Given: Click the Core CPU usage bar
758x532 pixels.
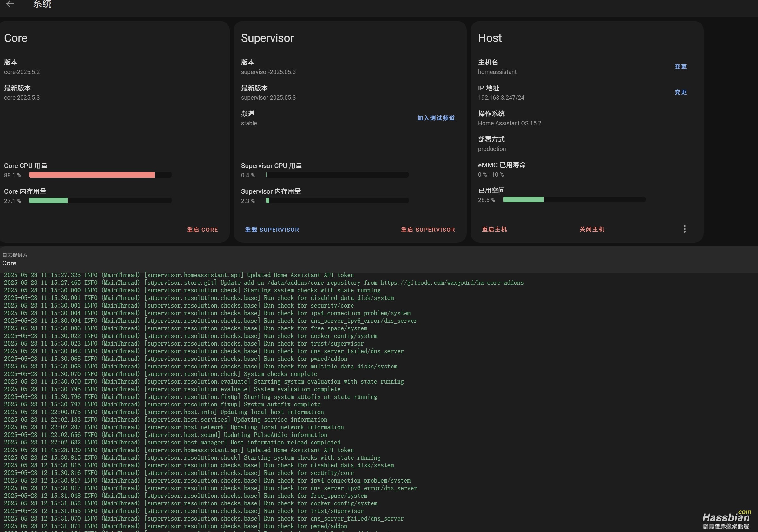Looking at the screenshot, I should pos(100,175).
